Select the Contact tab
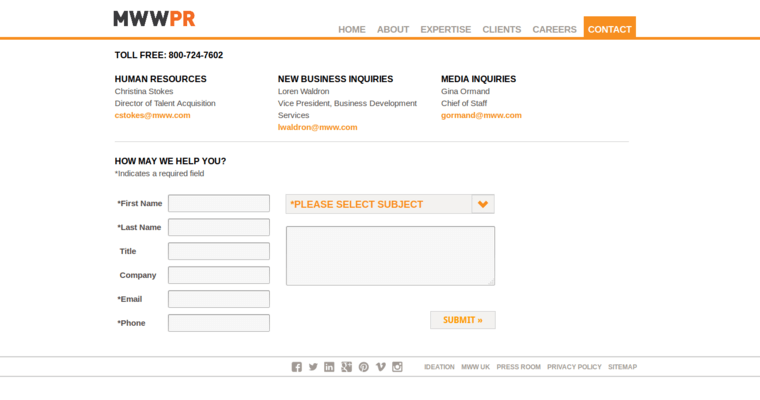Viewport: 760px width, 400px height. coord(610,28)
